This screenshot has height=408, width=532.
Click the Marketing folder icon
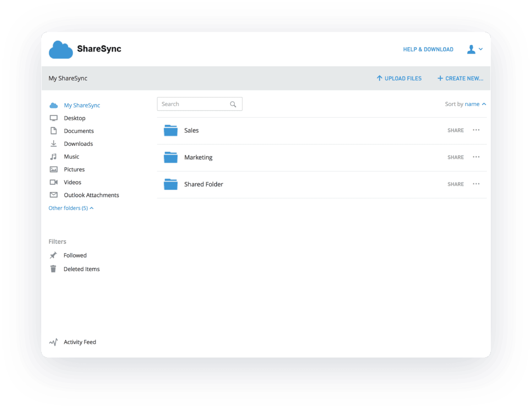coord(170,157)
